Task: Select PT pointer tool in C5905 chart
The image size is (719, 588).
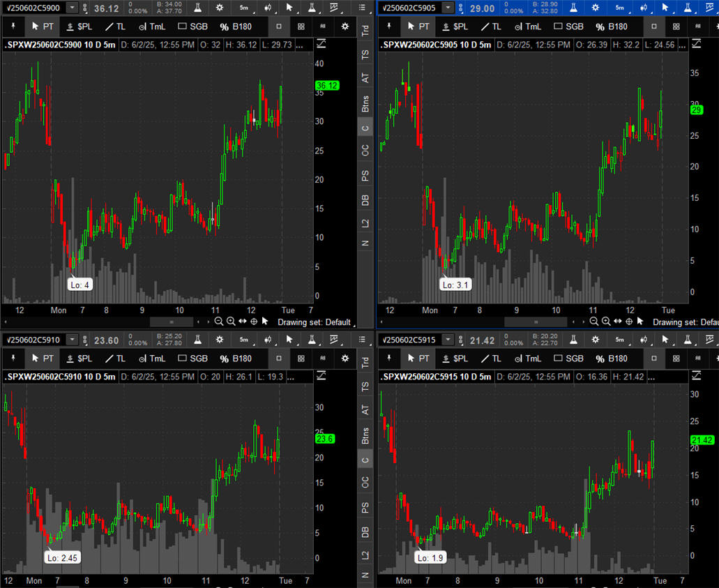Action: tap(418, 27)
